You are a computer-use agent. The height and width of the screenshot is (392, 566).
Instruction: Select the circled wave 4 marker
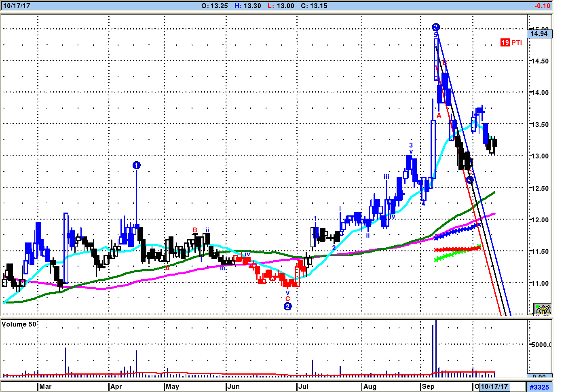pyautogui.click(x=469, y=180)
